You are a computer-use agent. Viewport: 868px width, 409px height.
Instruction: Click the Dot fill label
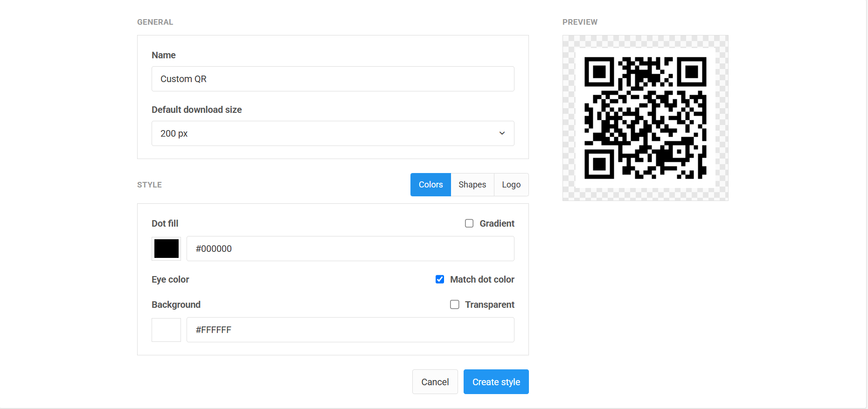pyautogui.click(x=165, y=223)
